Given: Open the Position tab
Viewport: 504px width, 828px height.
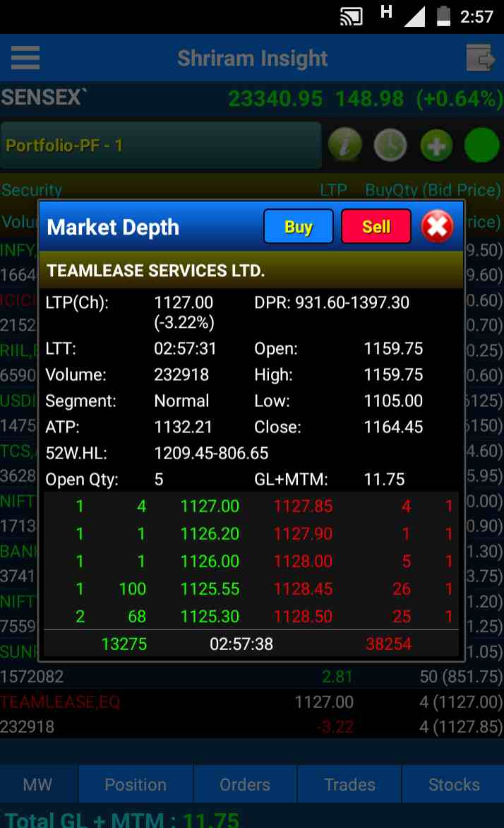Looking at the screenshot, I should [x=136, y=784].
